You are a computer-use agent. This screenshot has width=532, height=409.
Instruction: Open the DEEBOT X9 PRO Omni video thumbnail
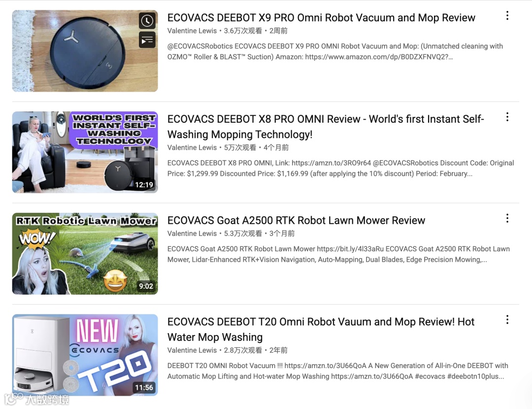(x=85, y=51)
